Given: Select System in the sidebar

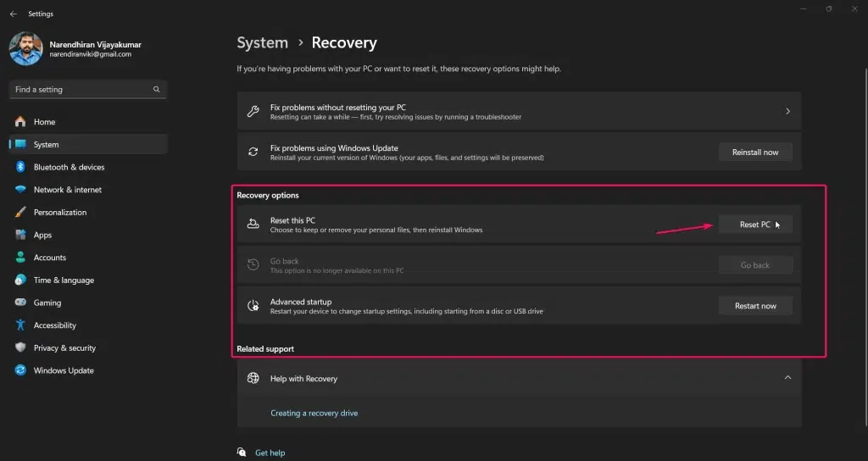Looking at the screenshot, I should 88,144.
